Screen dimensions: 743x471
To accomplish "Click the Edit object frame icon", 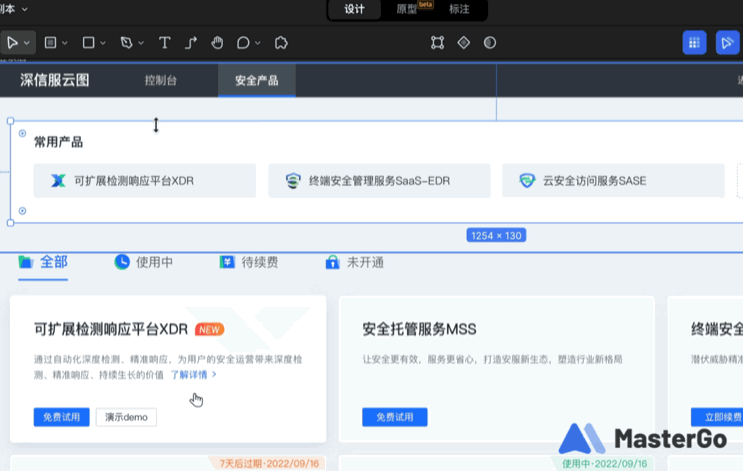I will point(437,43).
